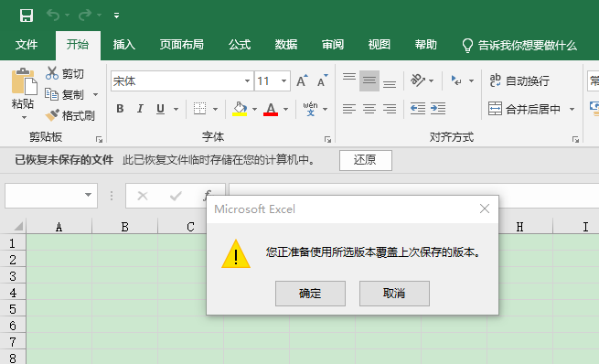Viewport: 599px width, 364px height.
Task: Open the font size 11 dropdown
Action: (x=283, y=81)
